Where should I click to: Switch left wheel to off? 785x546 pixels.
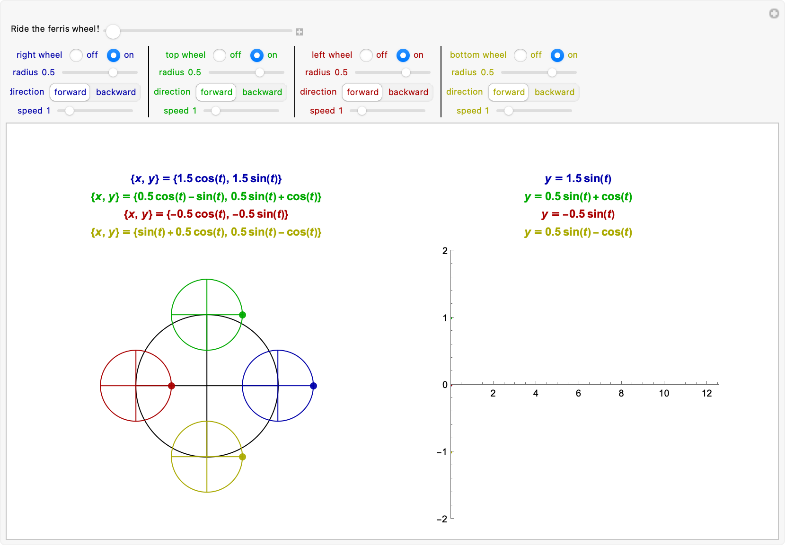[x=366, y=55]
